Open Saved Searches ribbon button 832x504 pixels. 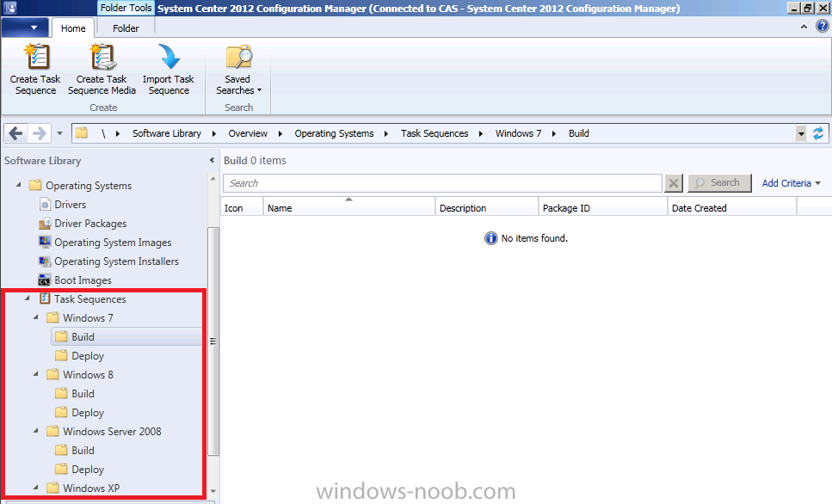point(238,70)
